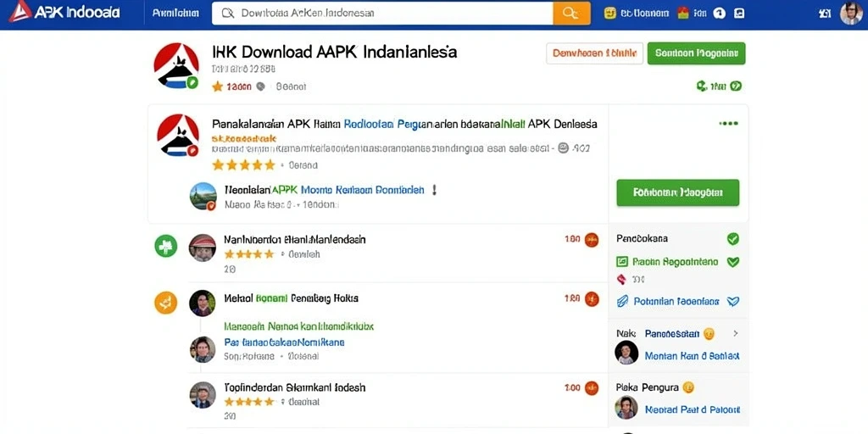Click the orange search magnifier button
This screenshot has width=868, height=434.
pos(572,14)
